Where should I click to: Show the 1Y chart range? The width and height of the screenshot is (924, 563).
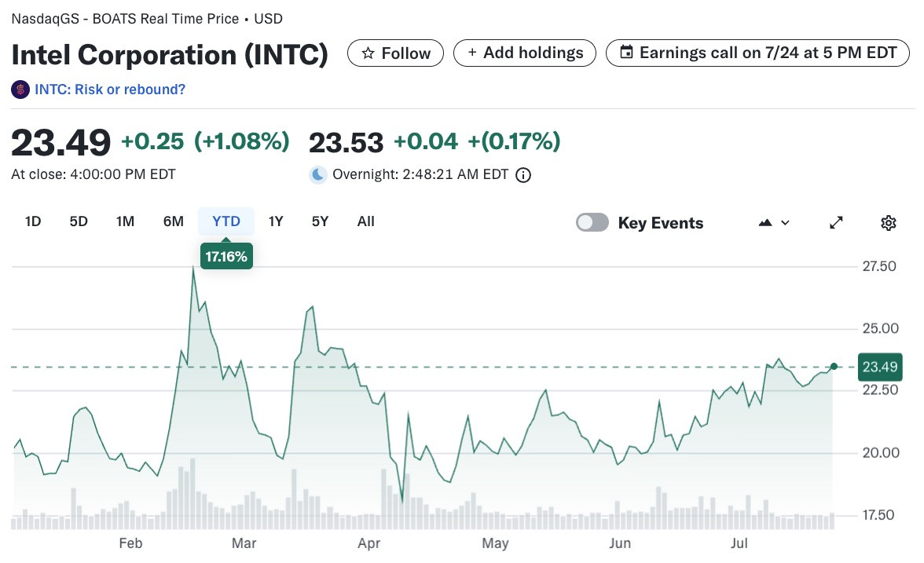(x=276, y=221)
